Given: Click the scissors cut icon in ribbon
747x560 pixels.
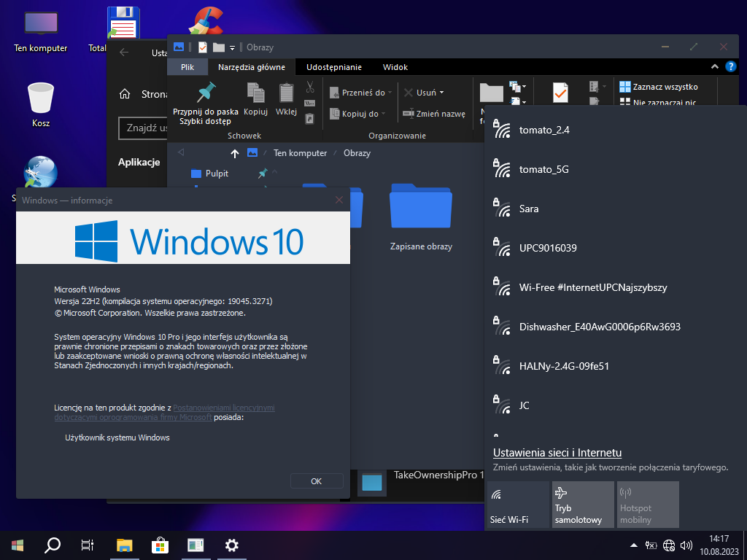Looking at the screenshot, I should pyautogui.click(x=310, y=87).
